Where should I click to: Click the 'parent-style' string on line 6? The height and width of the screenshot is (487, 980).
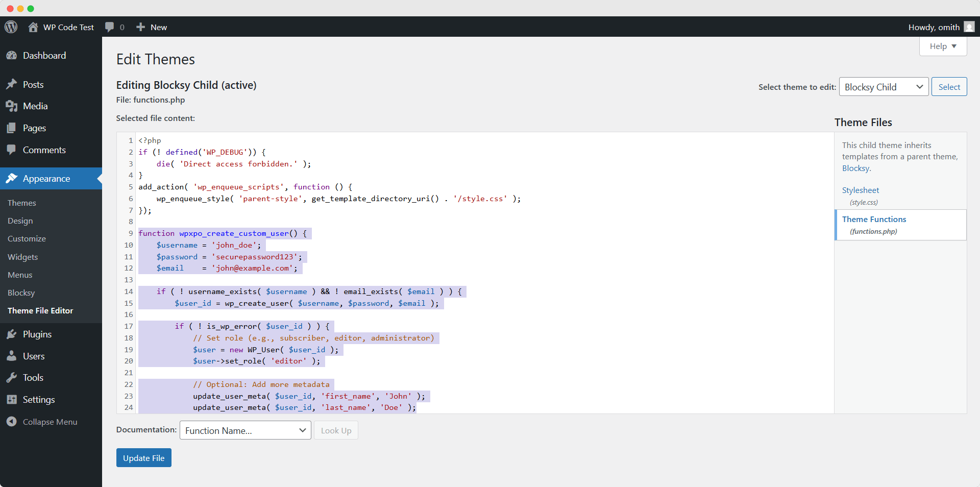tap(271, 199)
